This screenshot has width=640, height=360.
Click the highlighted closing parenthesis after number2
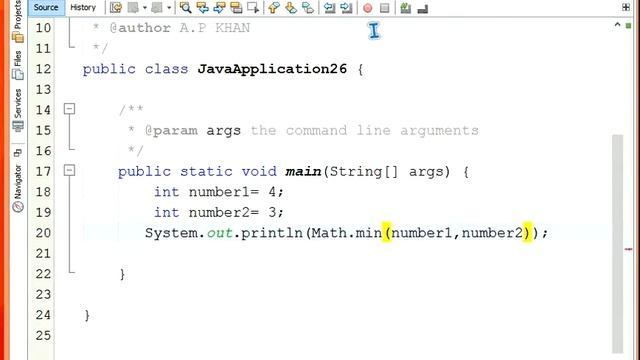tap(527, 233)
